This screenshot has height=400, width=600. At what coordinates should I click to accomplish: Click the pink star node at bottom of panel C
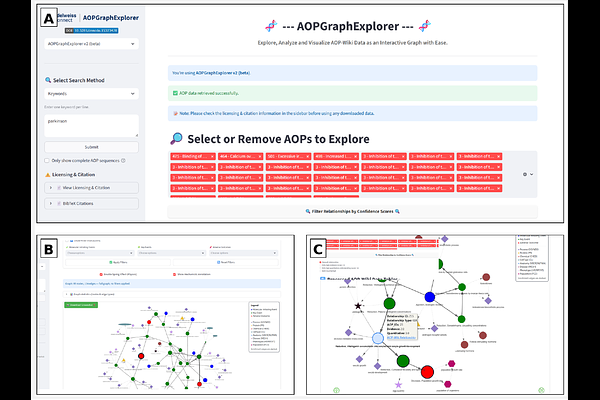click(400, 383)
